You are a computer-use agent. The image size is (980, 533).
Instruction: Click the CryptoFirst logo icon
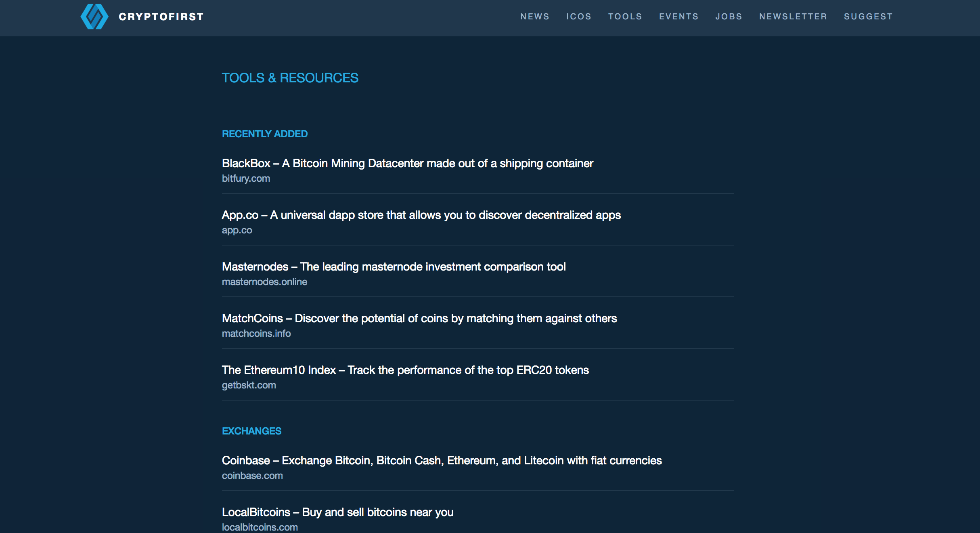point(94,16)
